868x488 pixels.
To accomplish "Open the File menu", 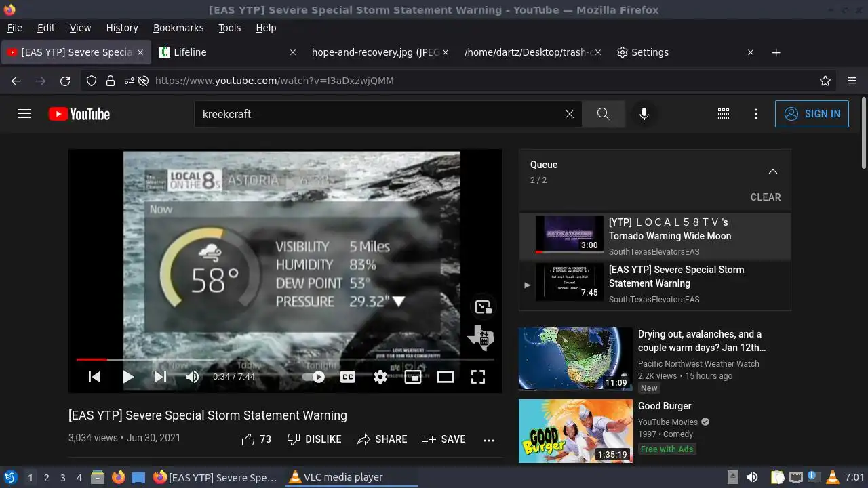I will pos(14,28).
